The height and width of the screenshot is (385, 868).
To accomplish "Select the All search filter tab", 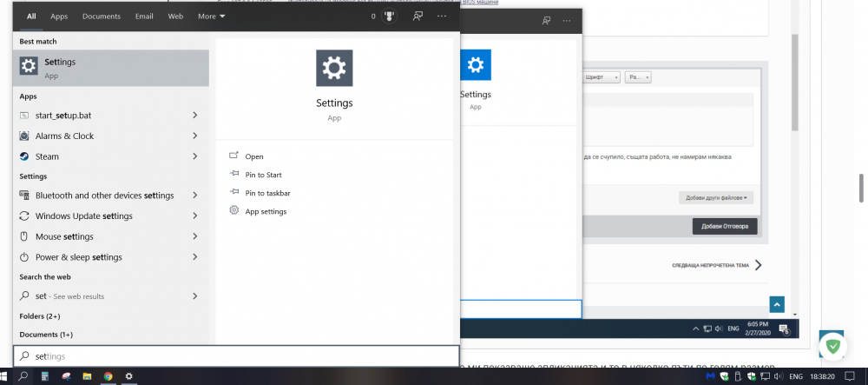I will coord(31,17).
